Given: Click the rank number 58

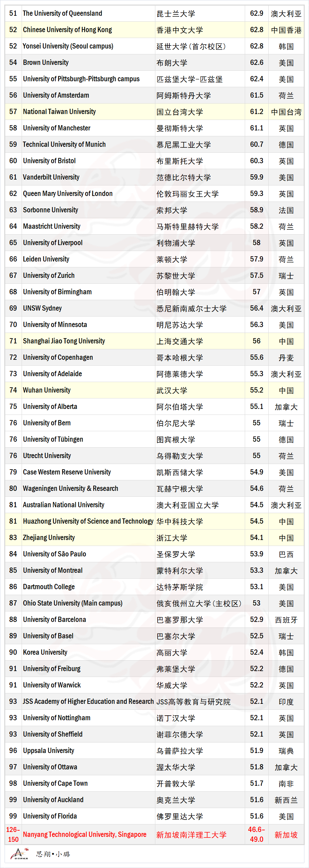Looking at the screenshot, I should [13, 128].
